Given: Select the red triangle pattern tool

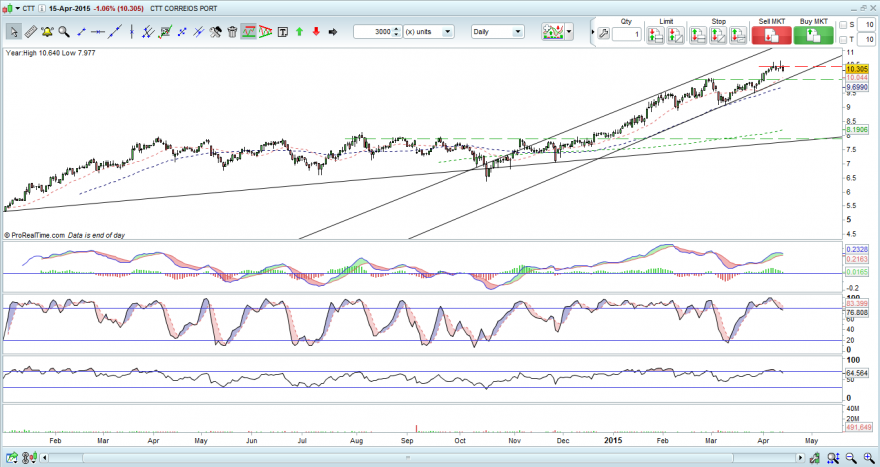Looking at the screenshot, I should [265, 32].
